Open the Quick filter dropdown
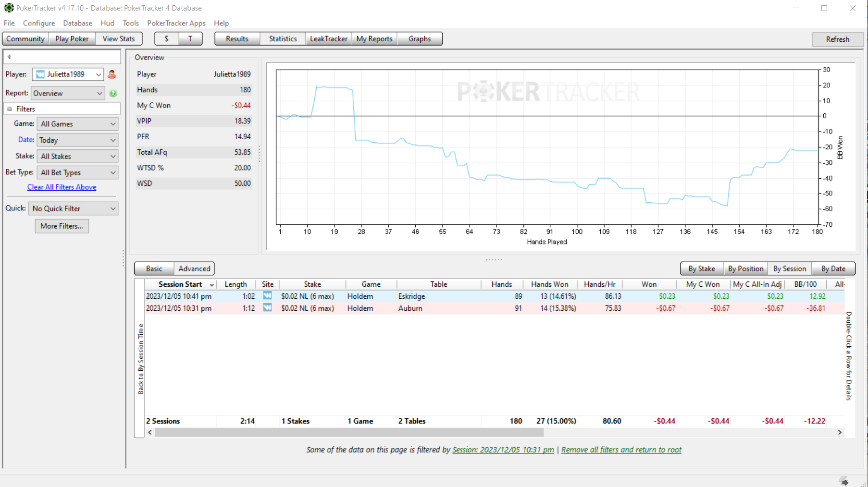This screenshot has height=487, width=868. [x=74, y=208]
